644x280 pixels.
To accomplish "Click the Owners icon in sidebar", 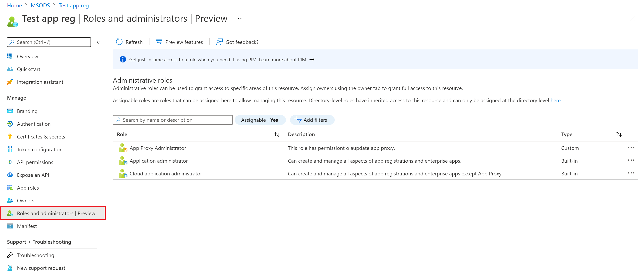I will [x=10, y=200].
